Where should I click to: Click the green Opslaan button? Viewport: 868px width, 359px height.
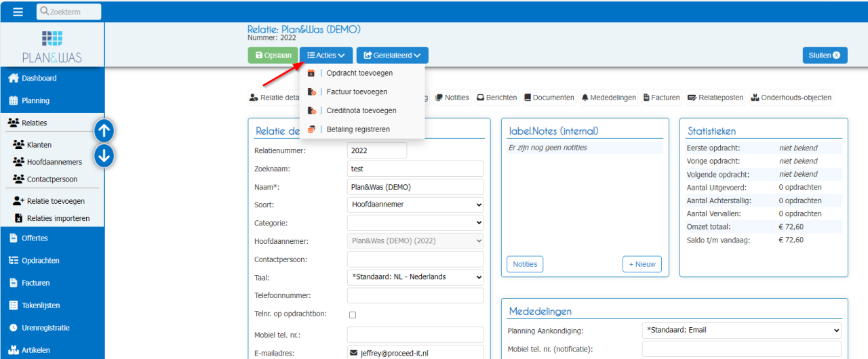[x=273, y=56]
